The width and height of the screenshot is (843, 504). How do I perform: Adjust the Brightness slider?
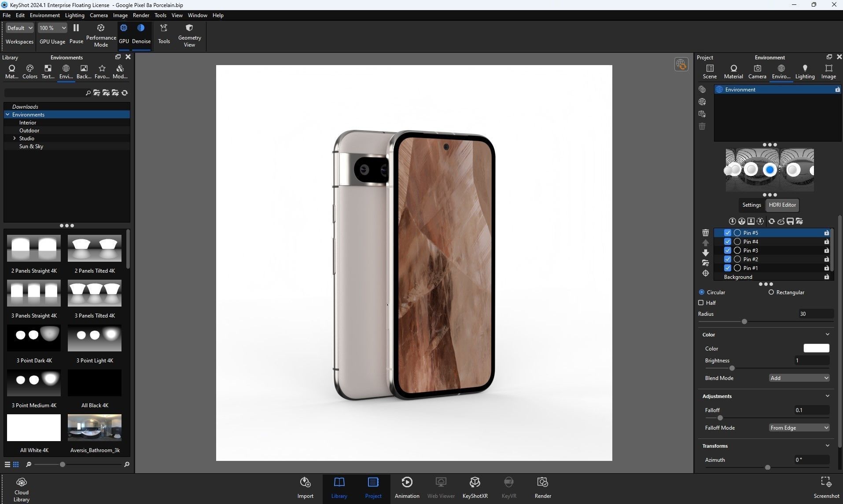pyautogui.click(x=732, y=368)
